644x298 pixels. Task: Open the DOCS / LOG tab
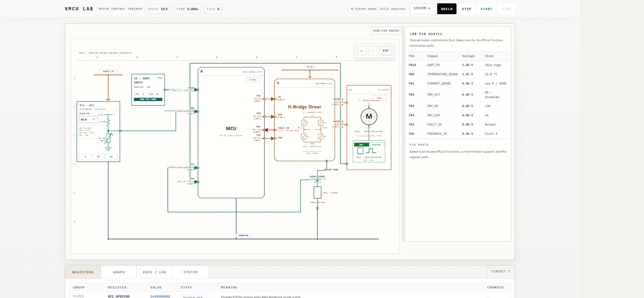click(x=155, y=272)
